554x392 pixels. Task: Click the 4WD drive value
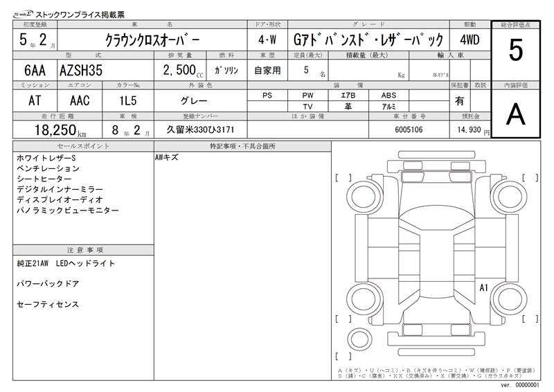pyautogui.click(x=470, y=39)
